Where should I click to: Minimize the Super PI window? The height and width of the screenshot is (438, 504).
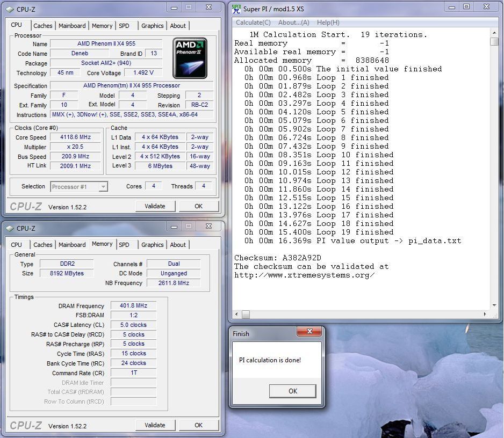tap(451, 7)
